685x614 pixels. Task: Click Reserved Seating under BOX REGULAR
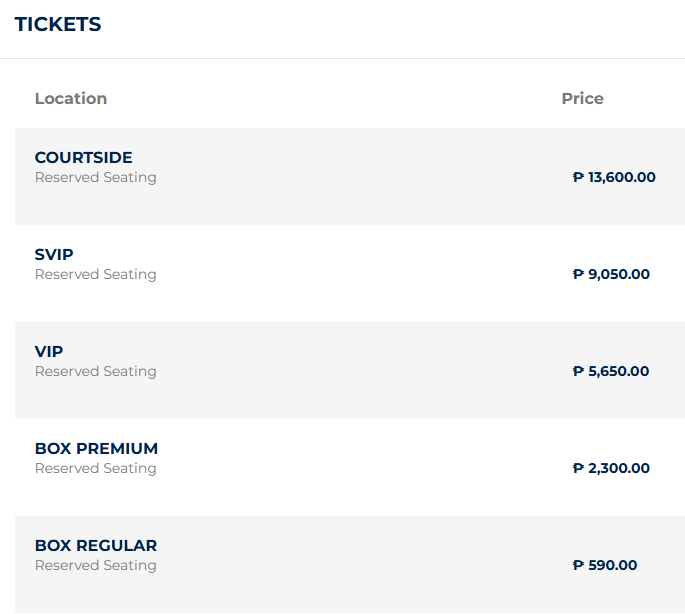tap(96, 565)
